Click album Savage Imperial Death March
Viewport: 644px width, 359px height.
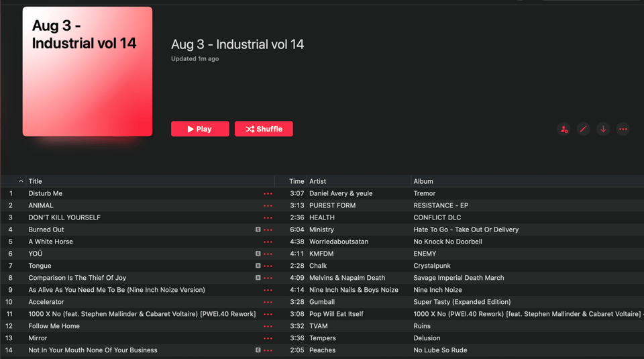click(x=459, y=278)
